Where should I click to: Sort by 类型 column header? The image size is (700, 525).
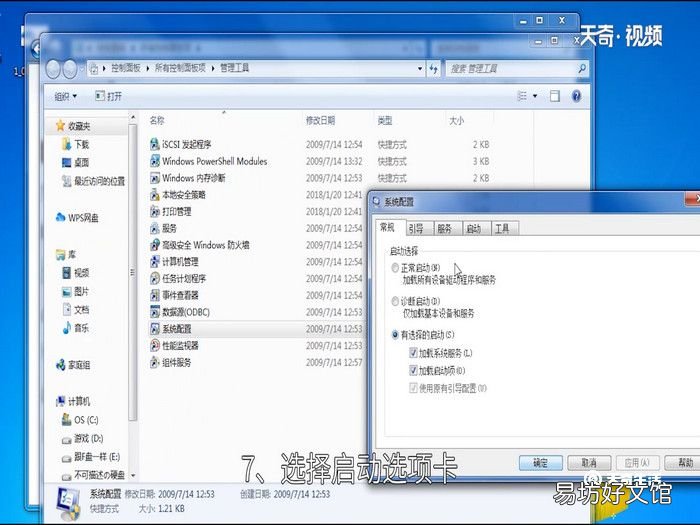(x=384, y=121)
